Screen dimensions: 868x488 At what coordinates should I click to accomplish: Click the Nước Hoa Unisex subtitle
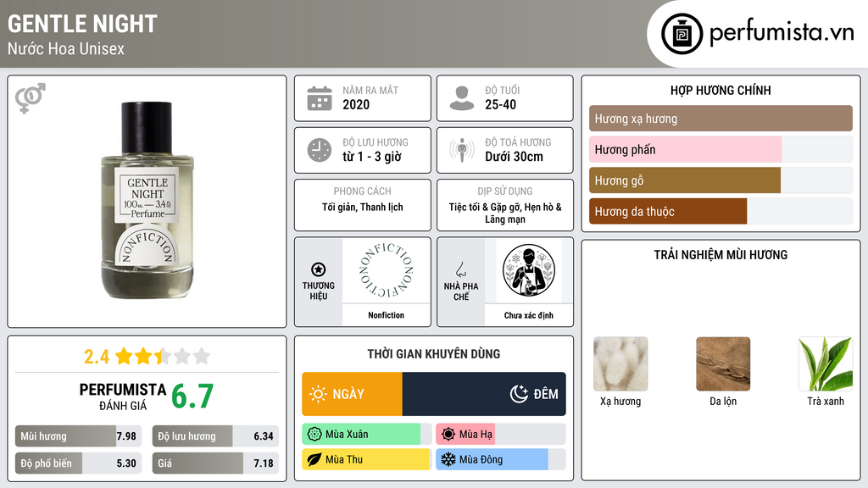pyautogui.click(x=66, y=48)
